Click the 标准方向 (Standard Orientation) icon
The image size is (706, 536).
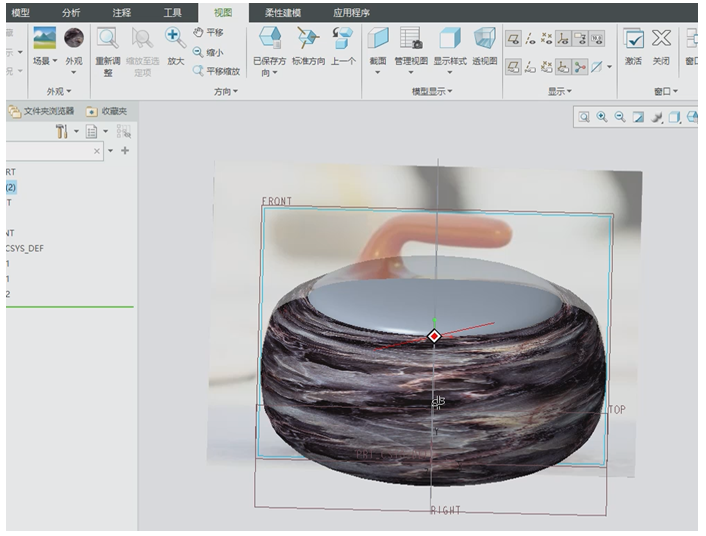coord(307,40)
